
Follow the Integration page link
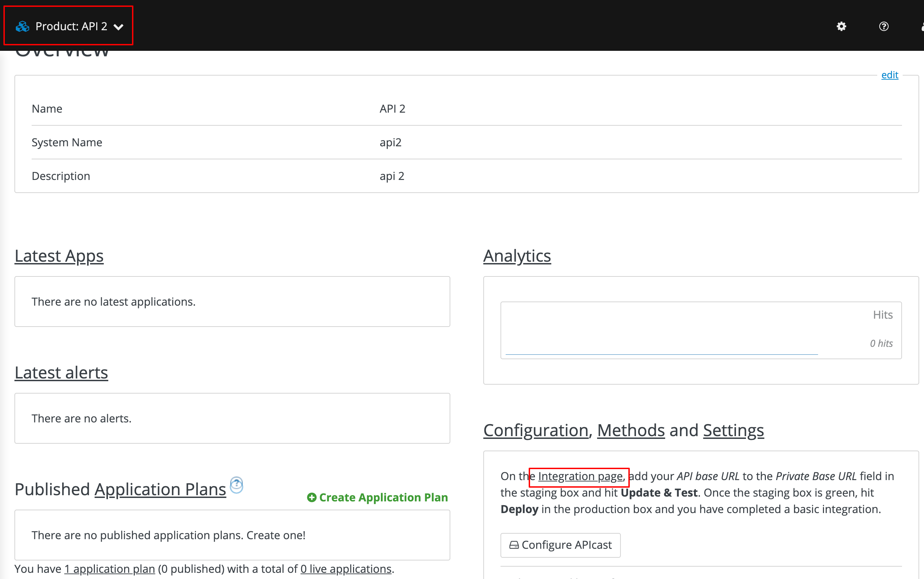pyautogui.click(x=580, y=476)
